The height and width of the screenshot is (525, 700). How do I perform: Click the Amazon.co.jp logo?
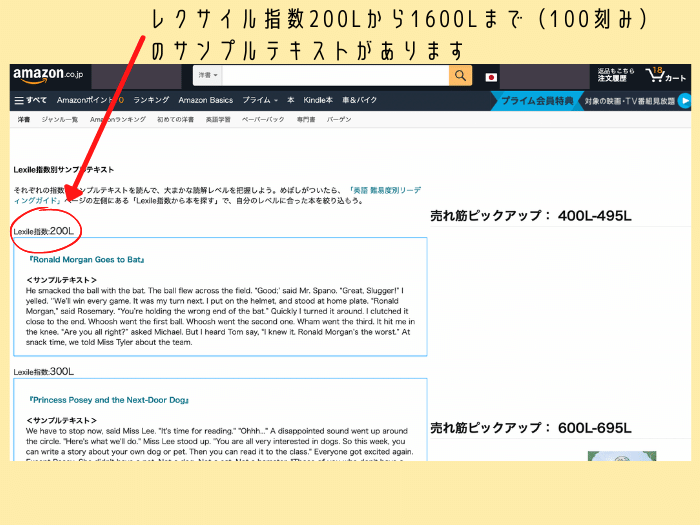pyautogui.click(x=49, y=76)
